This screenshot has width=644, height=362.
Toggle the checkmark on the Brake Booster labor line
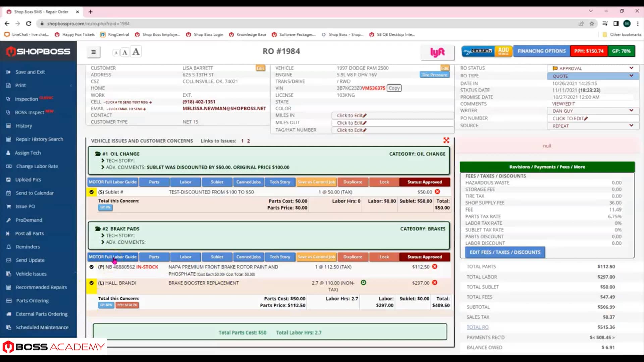(91, 283)
